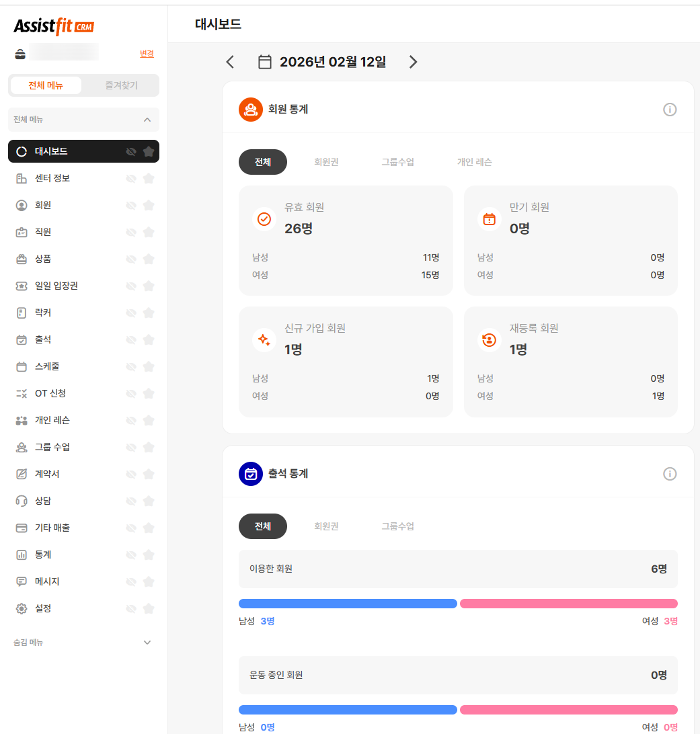This screenshot has width=700, height=734.
Task: Collapse the 전체 메뉴 section chevron
Action: tap(147, 120)
